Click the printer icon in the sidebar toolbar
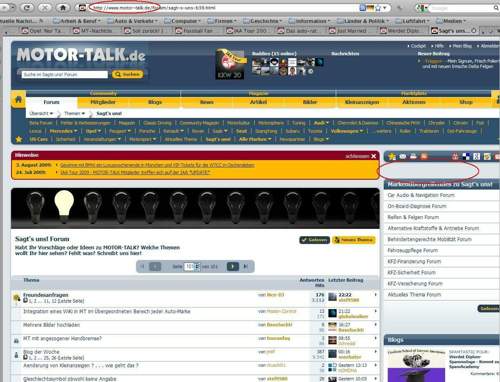The width and height of the screenshot is (500, 382). [413, 156]
